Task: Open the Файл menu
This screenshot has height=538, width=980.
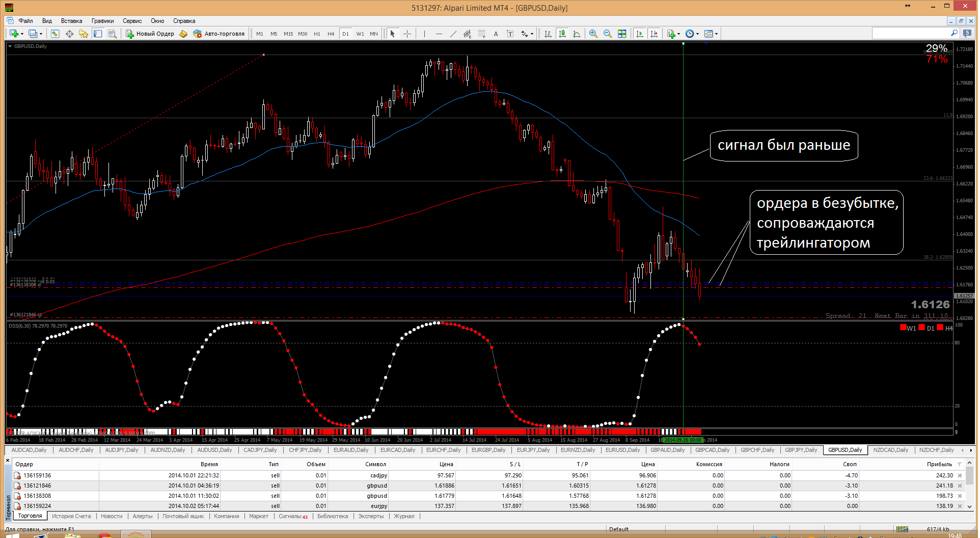Action: coord(25,21)
